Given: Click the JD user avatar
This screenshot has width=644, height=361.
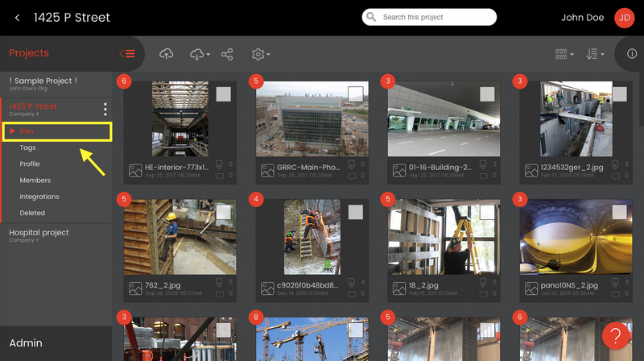Looking at the screenshot, I should coord(625,18).
